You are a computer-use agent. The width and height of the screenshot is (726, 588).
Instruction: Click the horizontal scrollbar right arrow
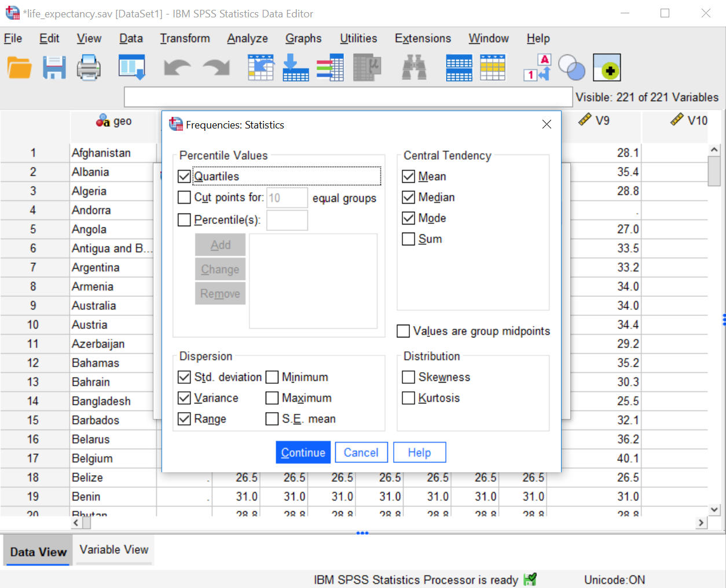(702, 523)
